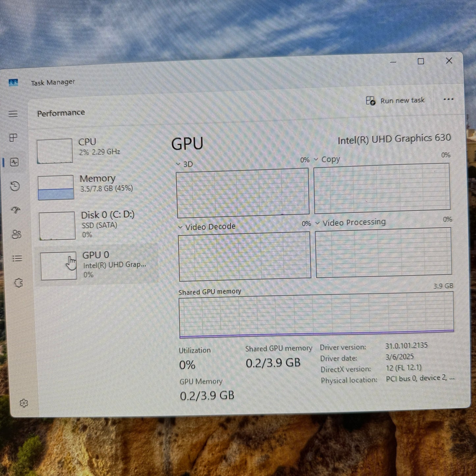The height and width of the screenshot is (476, 476).
Task: Open the App history sidebar icon
Action: click(15, 186)
